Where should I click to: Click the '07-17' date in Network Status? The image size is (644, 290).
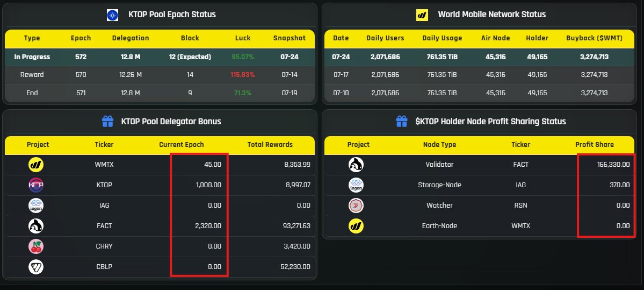(x=341, y=75)
